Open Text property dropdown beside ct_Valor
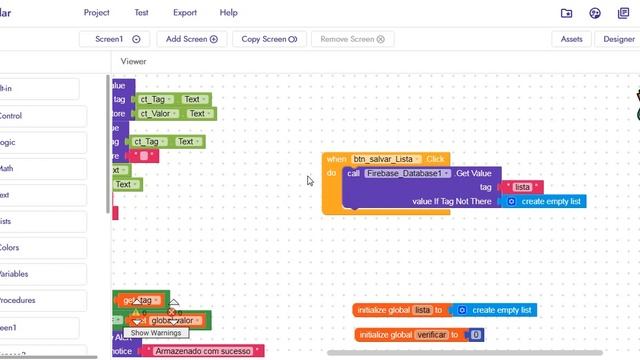The width and height of the screenshot is (640, 360). tap(200, 114)
